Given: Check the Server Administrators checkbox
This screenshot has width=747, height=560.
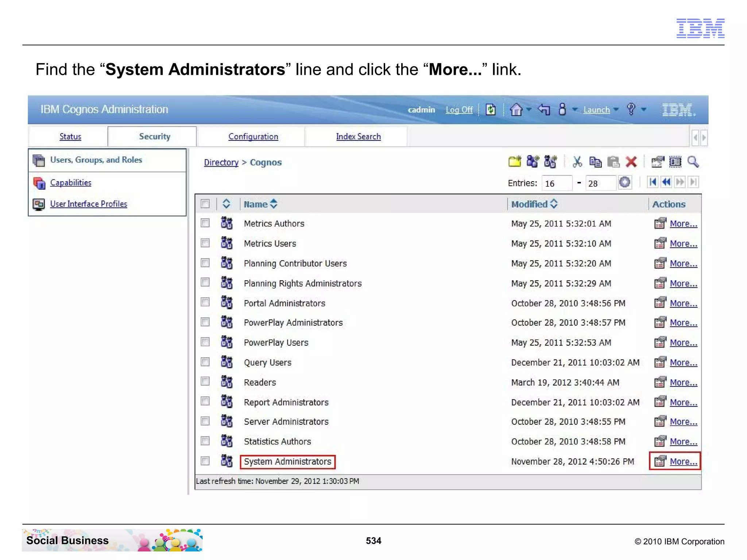Looking at the screenshot, I should (x=205, y=421).
